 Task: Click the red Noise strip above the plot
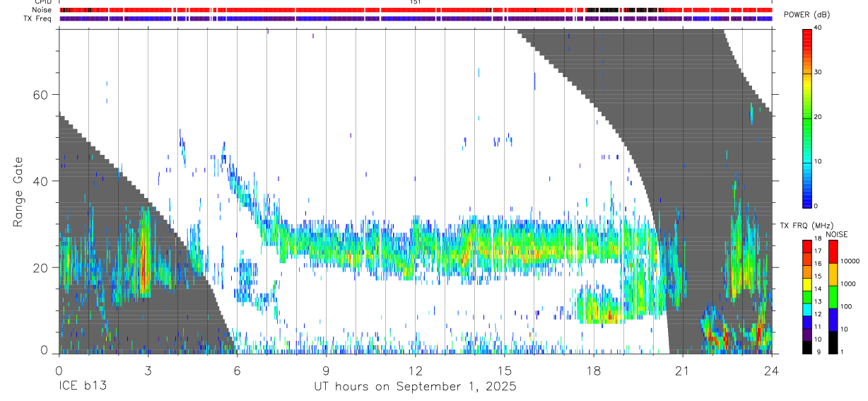(x=416, y=10)
